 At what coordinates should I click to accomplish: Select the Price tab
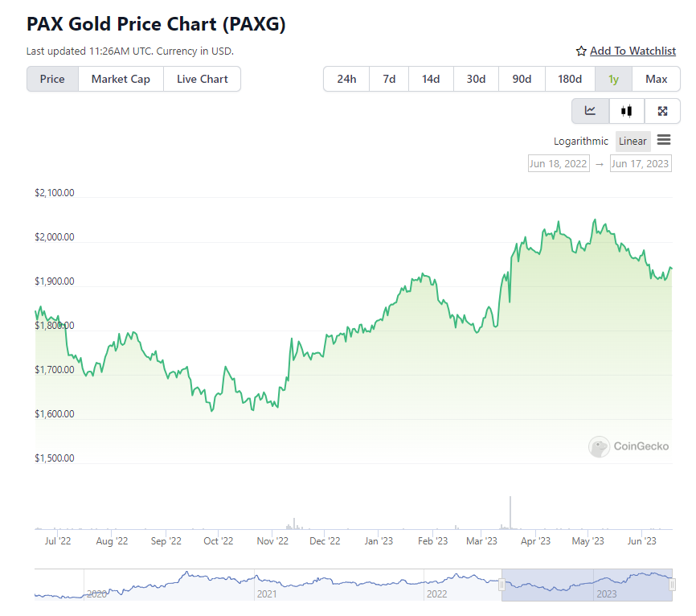[x=52, y=79]
